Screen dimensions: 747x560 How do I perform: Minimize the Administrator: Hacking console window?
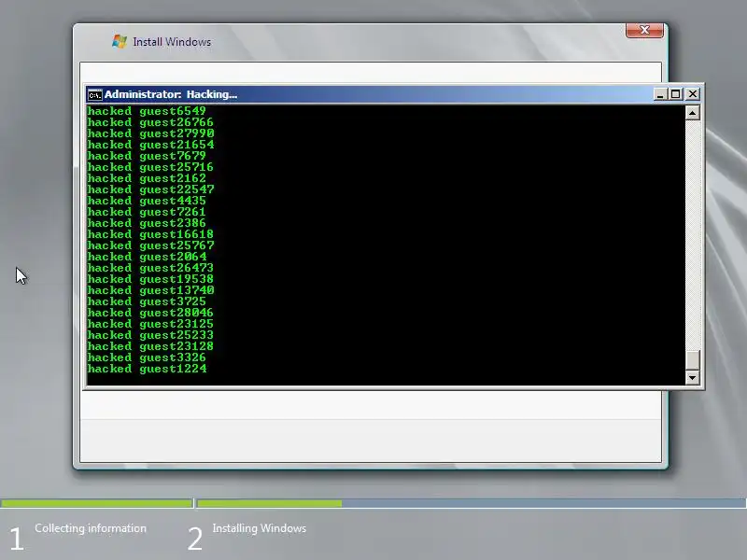660,94
